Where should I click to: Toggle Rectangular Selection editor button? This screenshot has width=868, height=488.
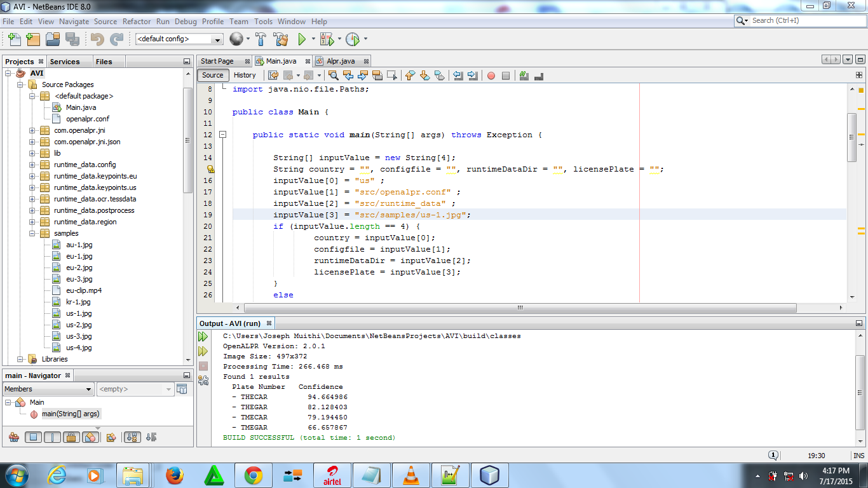click(391, 76)
